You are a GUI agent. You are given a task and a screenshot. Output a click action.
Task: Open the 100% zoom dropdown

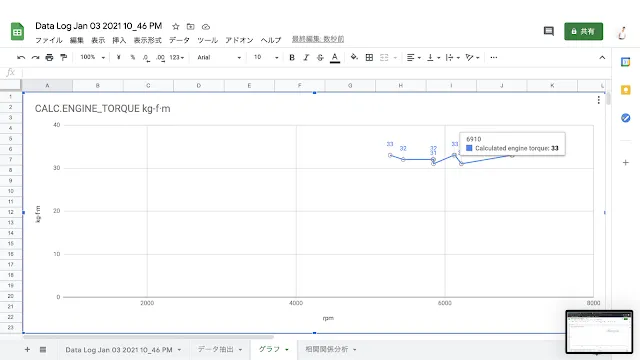[x=93, y=58]
